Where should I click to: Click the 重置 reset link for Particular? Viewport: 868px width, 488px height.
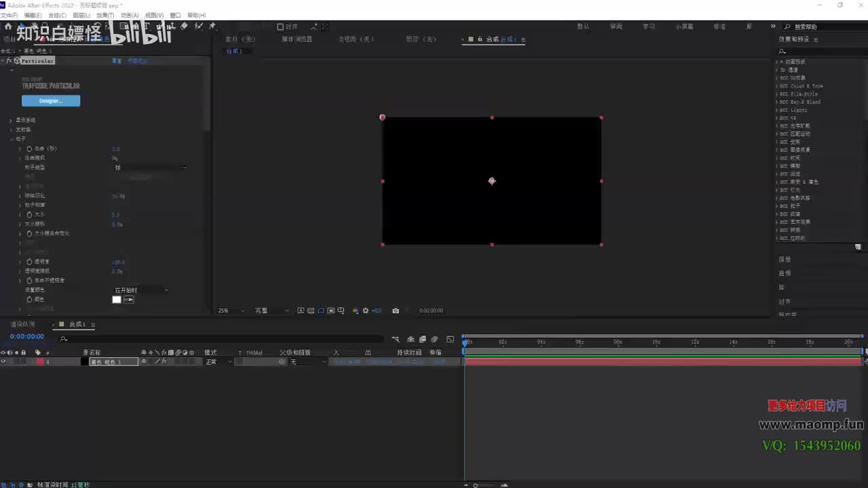coord(117,61)
